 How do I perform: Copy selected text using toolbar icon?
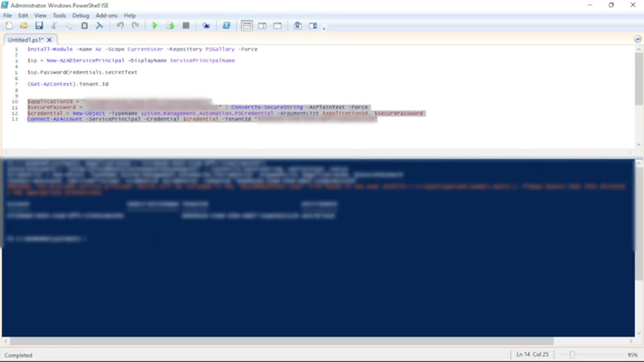click(69, 26)
